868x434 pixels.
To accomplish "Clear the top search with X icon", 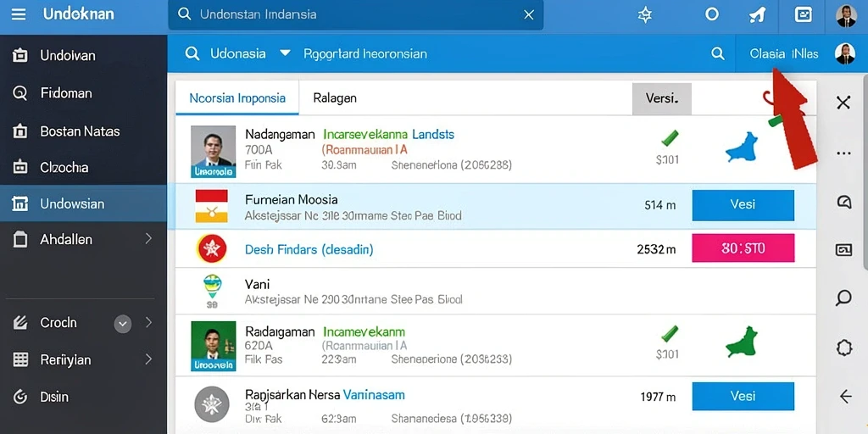I will (x=529, y=15).
